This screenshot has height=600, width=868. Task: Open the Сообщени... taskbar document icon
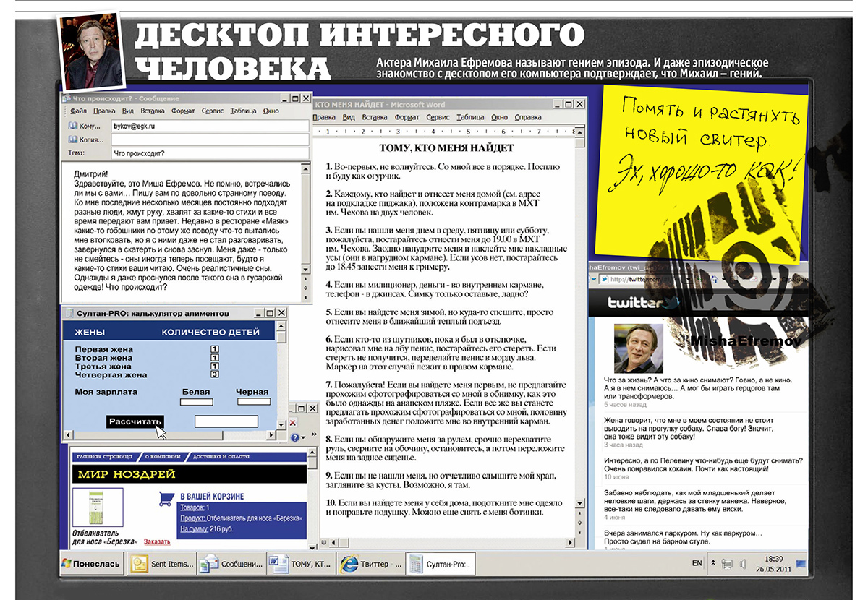(x=208, y=564)
